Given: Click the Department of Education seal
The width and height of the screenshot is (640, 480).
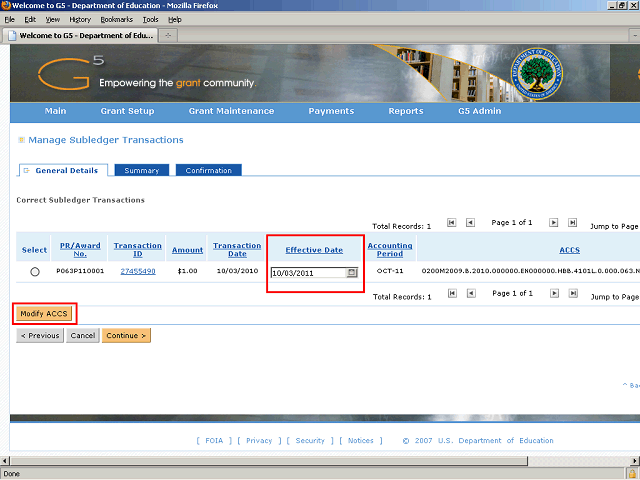Looking at the screenshot, I should click(537, 73).
